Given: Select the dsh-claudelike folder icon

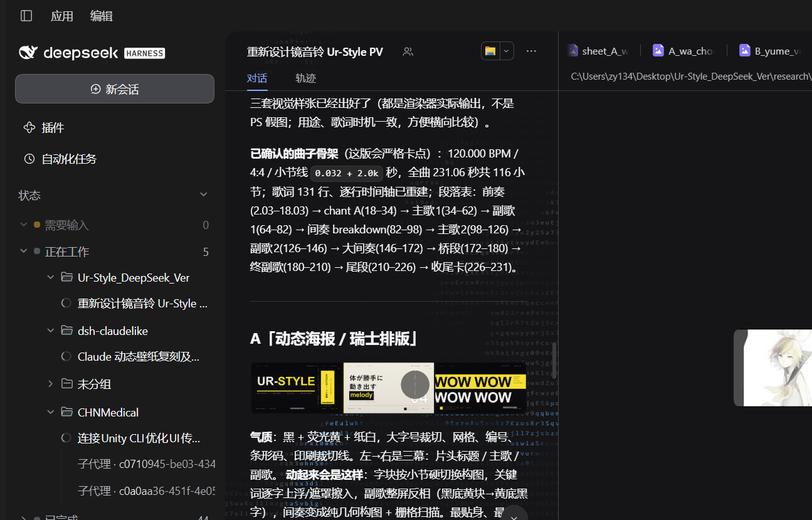Looking at the screenshot, I should click(66, 331).
